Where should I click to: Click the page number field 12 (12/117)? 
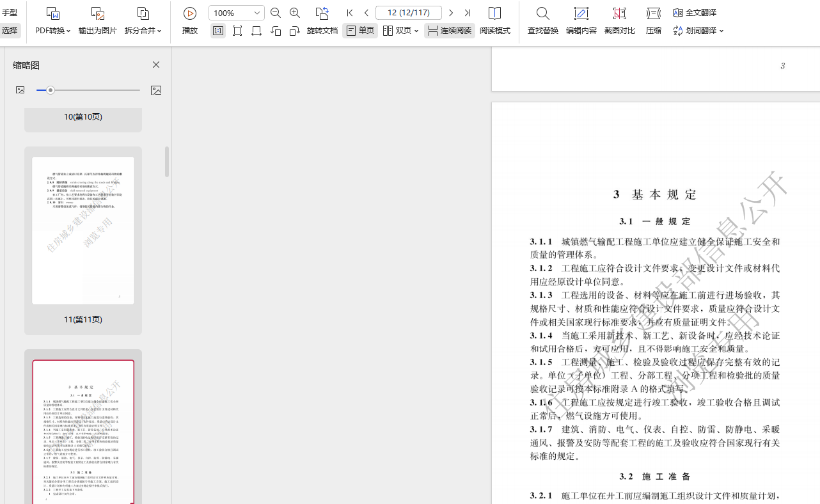pyautogui.click(x=409, y=13)
